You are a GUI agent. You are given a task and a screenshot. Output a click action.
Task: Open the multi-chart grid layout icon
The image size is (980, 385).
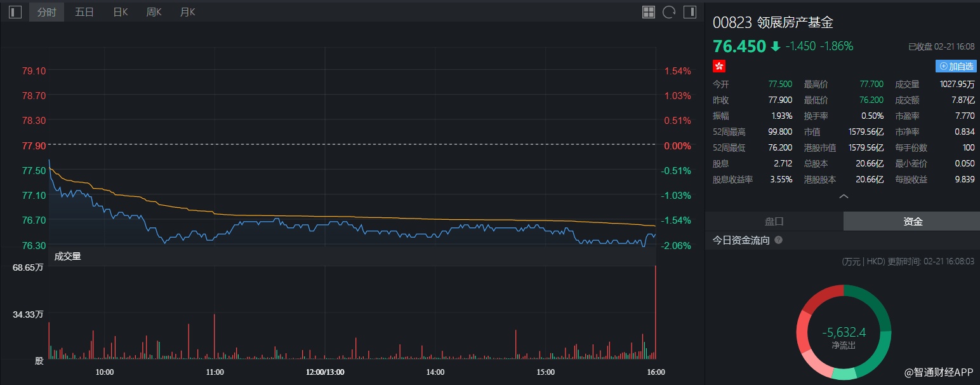649,12
